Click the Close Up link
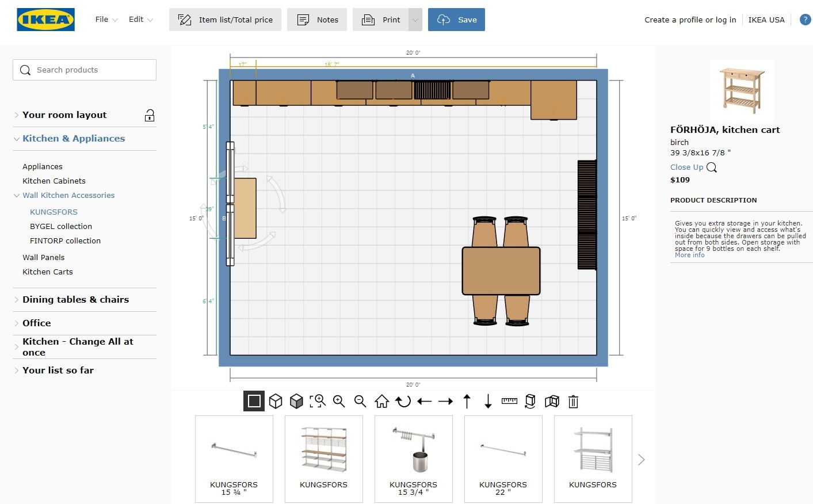Viewport: 813px width, 504px height. point(686,167)
